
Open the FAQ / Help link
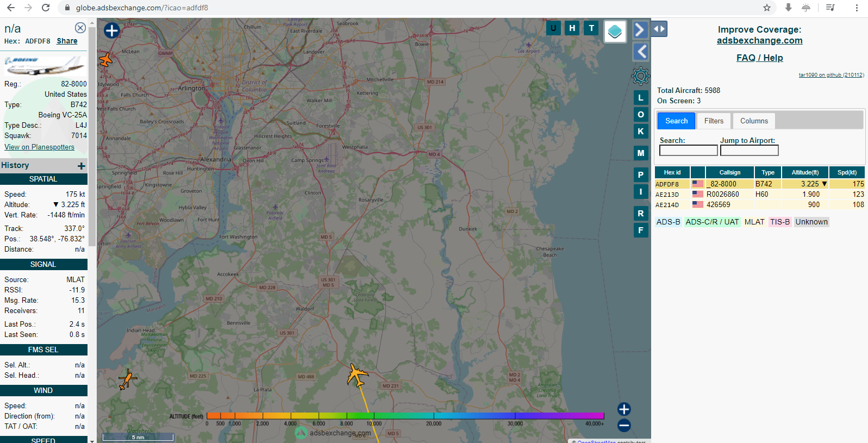759,58
